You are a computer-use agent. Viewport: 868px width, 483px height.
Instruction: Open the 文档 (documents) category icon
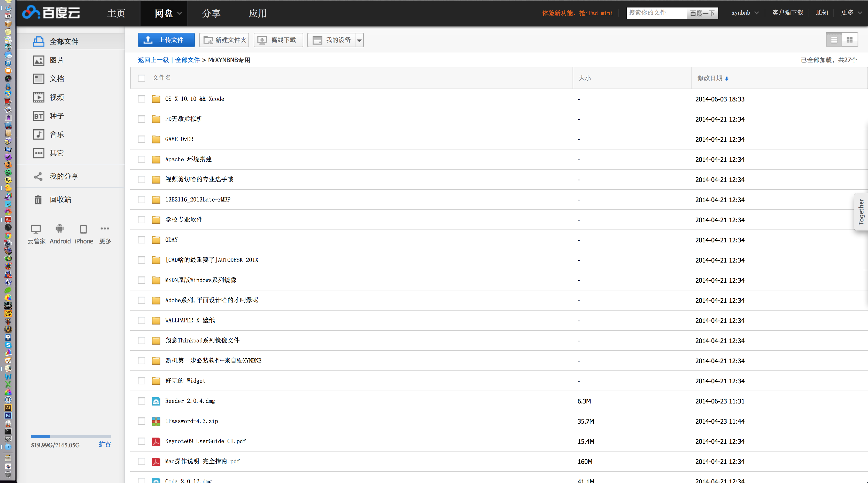tap(38, 79)
